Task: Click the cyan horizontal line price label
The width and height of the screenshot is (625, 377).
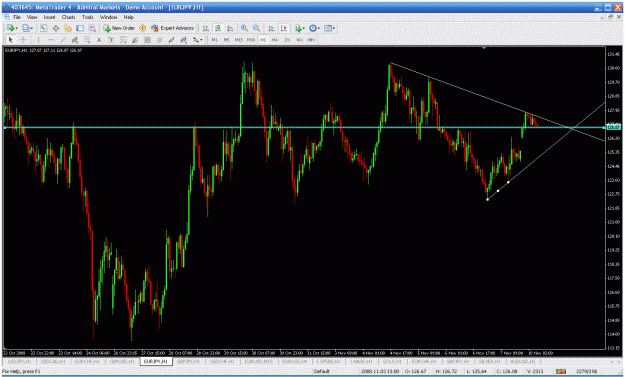Action: (x=613, y=127)
